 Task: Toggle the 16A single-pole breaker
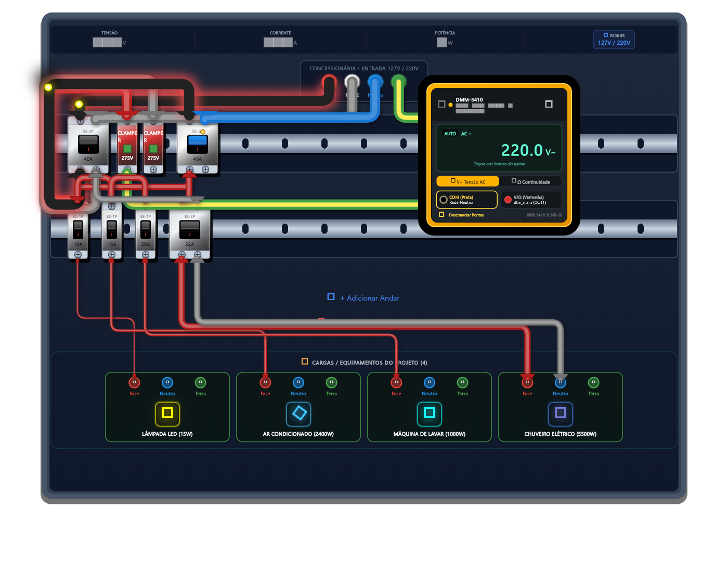[112, 230]
